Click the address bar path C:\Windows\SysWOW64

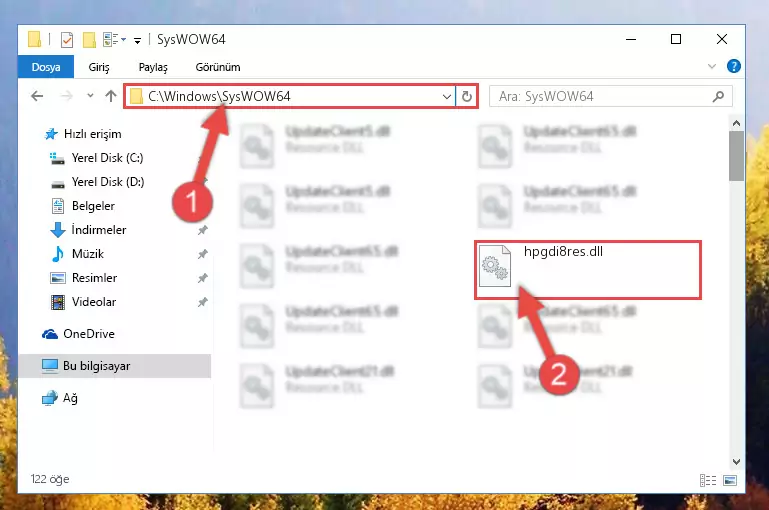(x=219, y=96)
